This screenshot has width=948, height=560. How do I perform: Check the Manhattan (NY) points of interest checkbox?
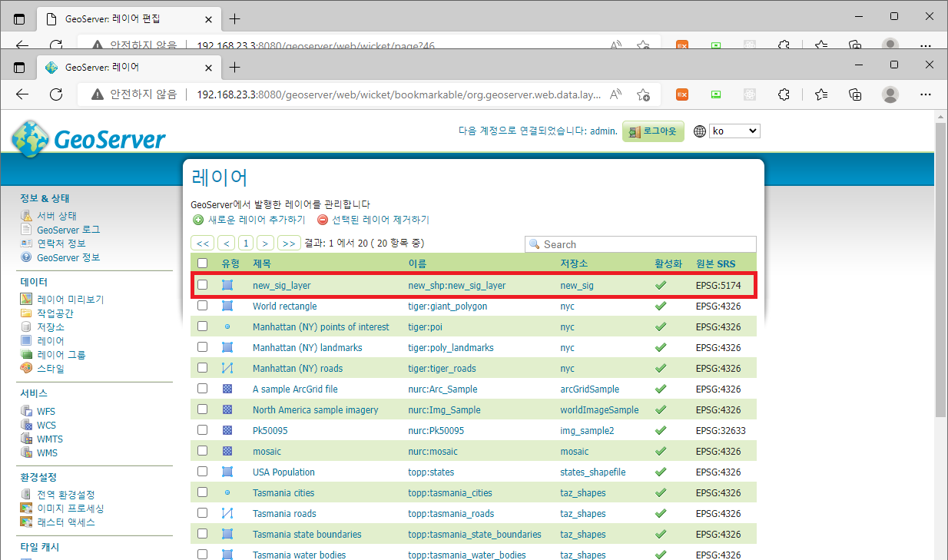(x=202, y=326)
